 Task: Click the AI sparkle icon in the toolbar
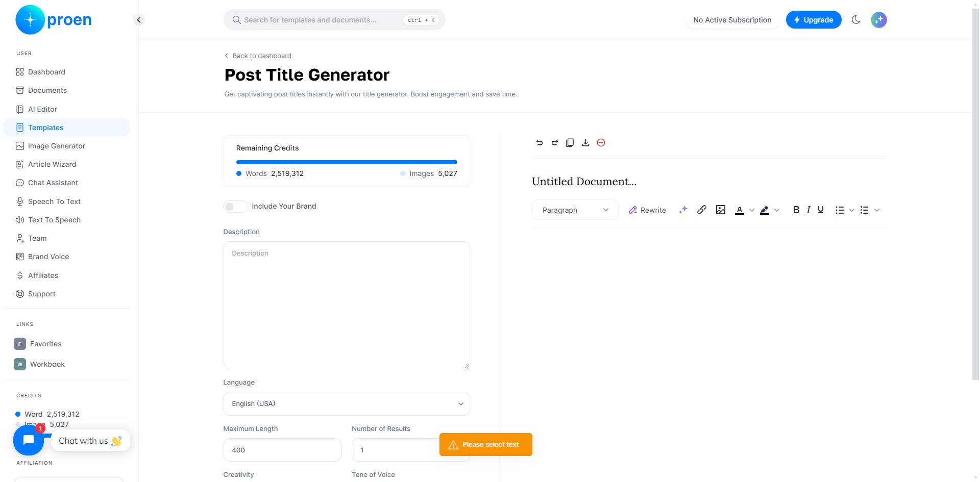[x=683, y=210]
